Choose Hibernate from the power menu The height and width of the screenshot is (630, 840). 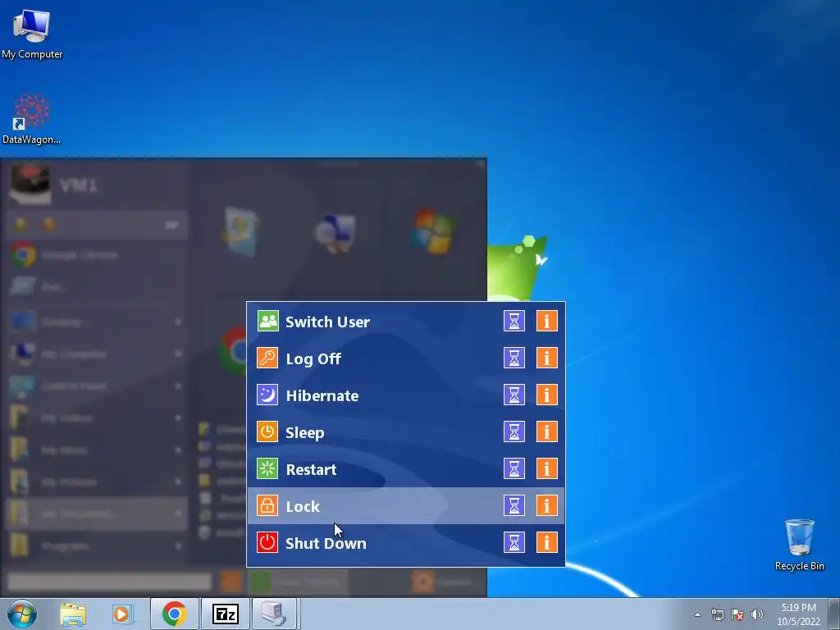405,395
